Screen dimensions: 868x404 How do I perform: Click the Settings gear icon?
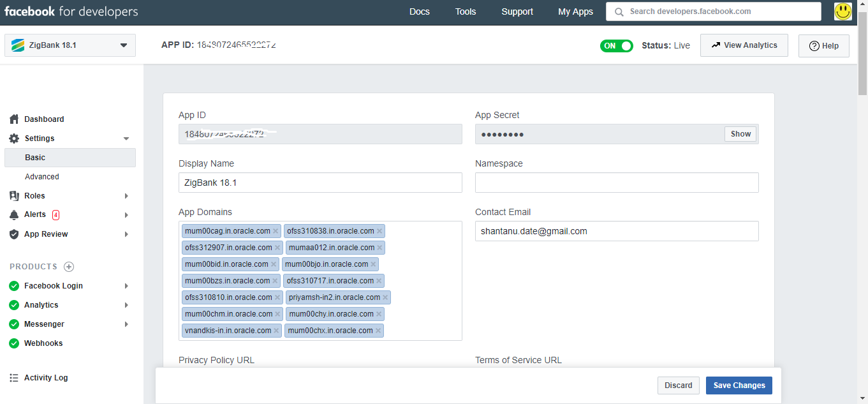pos(14,138)
